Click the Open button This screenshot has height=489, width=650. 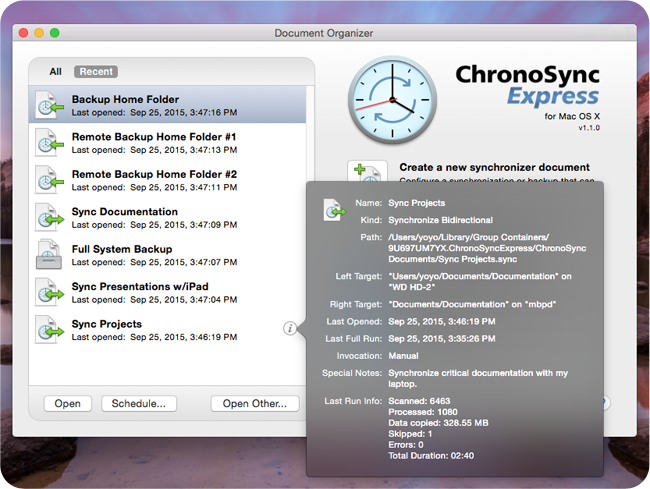point(68,404)
